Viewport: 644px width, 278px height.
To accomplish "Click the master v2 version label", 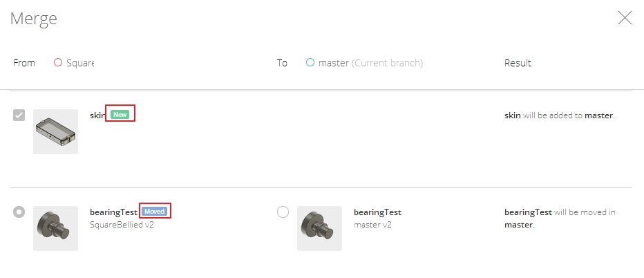I will click(x=373, y=224).
